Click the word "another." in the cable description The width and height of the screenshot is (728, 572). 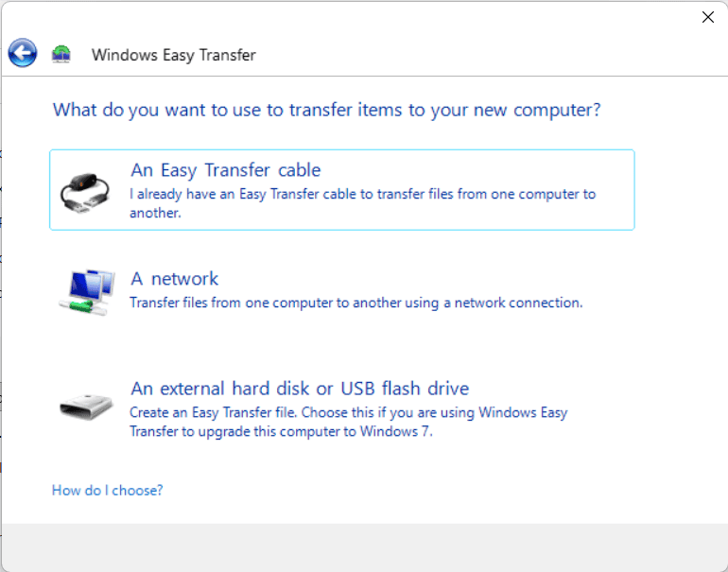click(x=155, y=213)
